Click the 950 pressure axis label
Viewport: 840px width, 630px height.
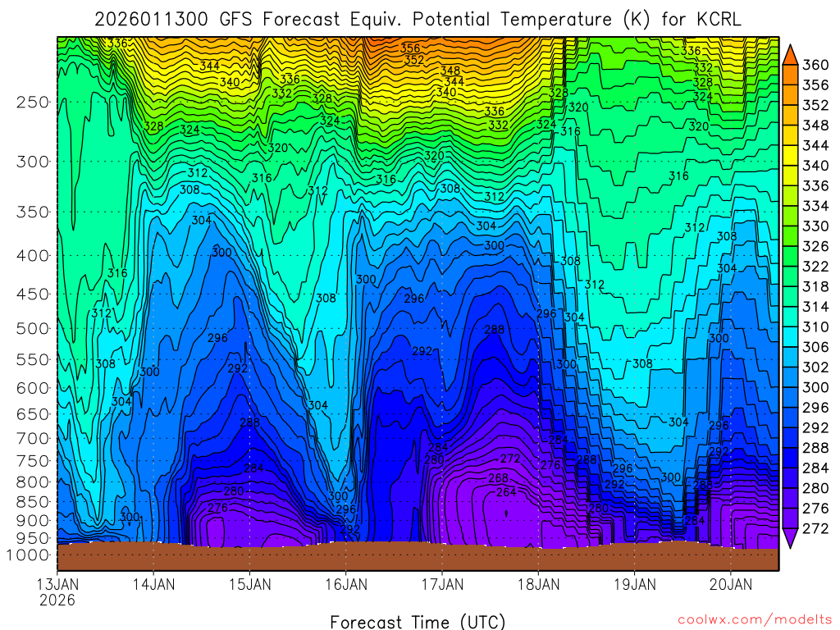tap(33, 538)
